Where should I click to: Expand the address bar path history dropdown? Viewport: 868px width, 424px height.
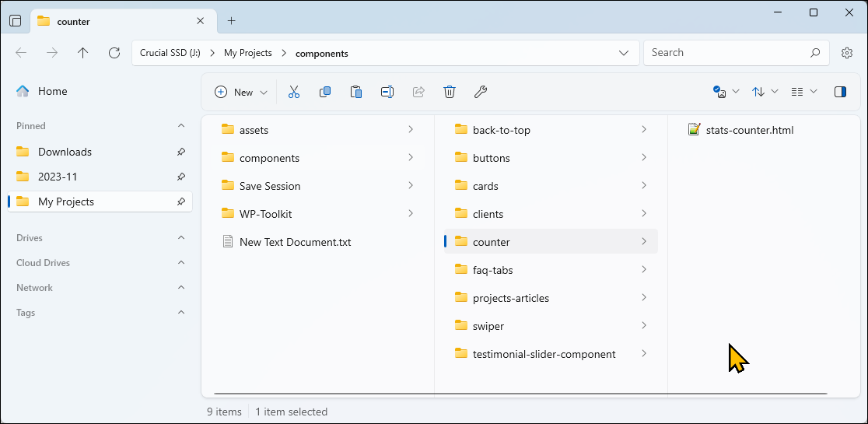point(623,53)
